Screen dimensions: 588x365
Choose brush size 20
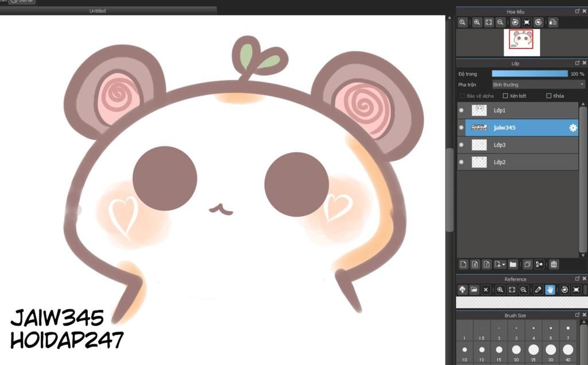pos(516,353)
